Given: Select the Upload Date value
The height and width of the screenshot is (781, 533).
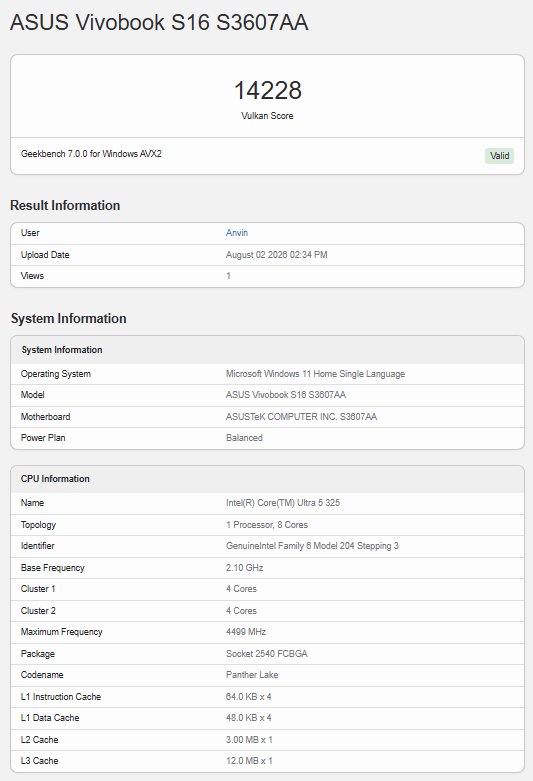Looking at the screenshot, I should pyautogui.click(x=276, y=255).
